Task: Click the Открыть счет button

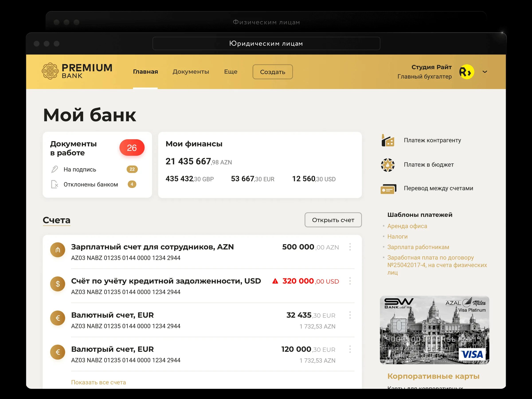Action: pyautogui.click(x=333, y=220)
